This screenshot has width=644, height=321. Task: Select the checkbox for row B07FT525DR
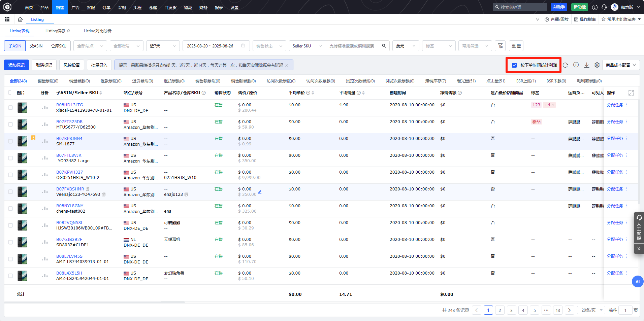coord(10,124)
